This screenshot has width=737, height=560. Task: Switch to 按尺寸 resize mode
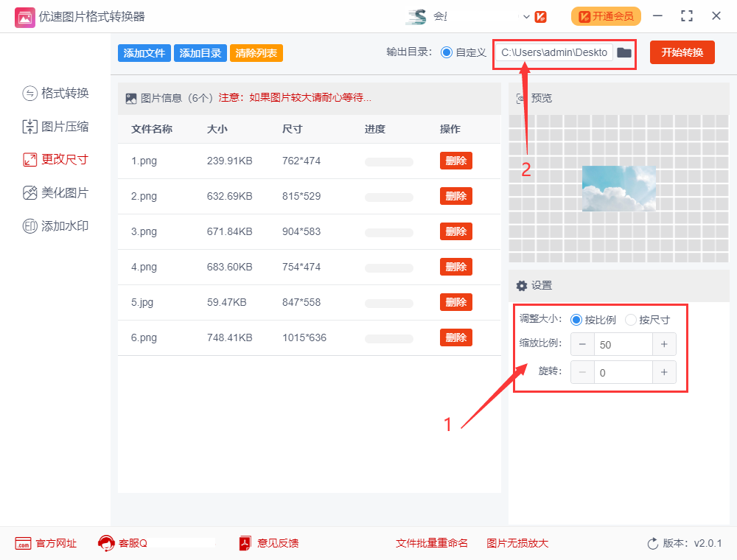630,320
